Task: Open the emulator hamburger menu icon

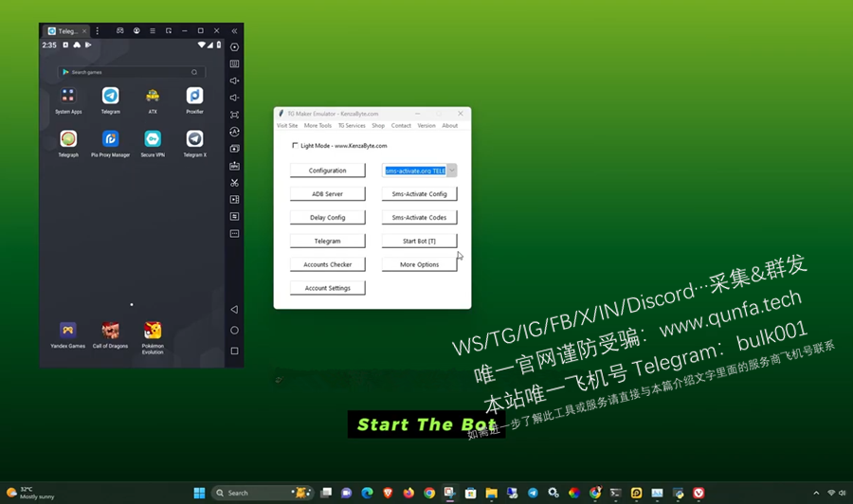Action: click(153, 31)
